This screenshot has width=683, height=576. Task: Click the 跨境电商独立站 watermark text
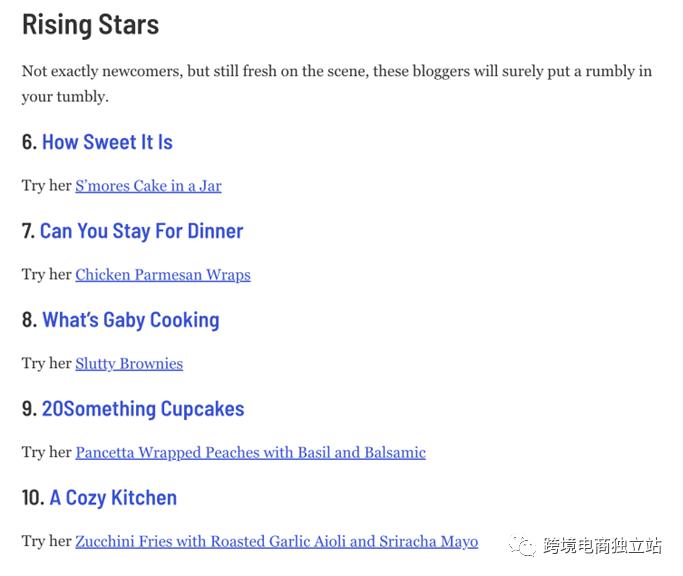(x=602, y=546)
